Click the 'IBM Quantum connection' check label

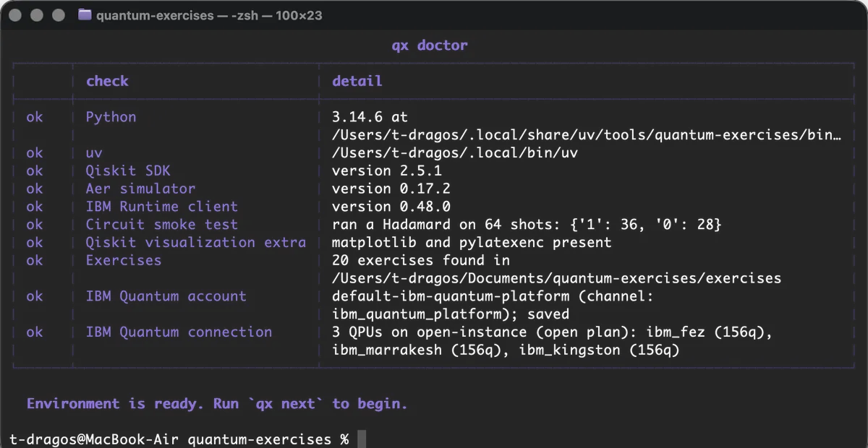point(179,332)
